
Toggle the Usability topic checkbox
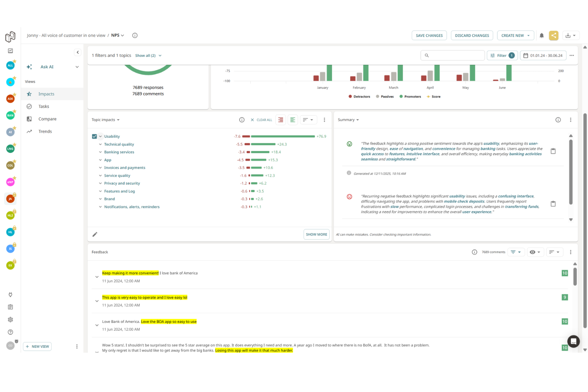(95, 136)
